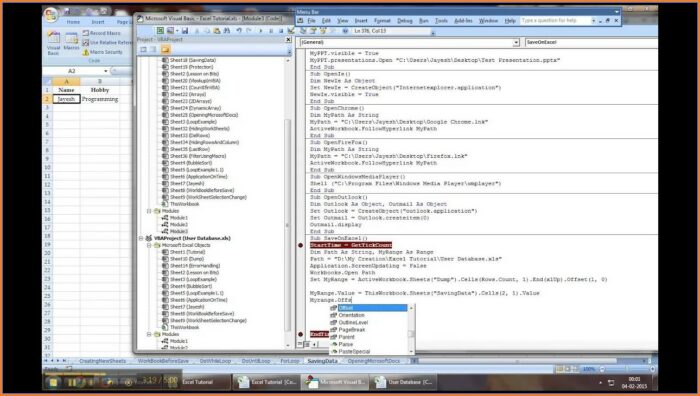Select the DoWhileLoop sheet tab in Excel
Viewport: 700px width, 396px height.
pyautogui.click(x=215, y=361)
